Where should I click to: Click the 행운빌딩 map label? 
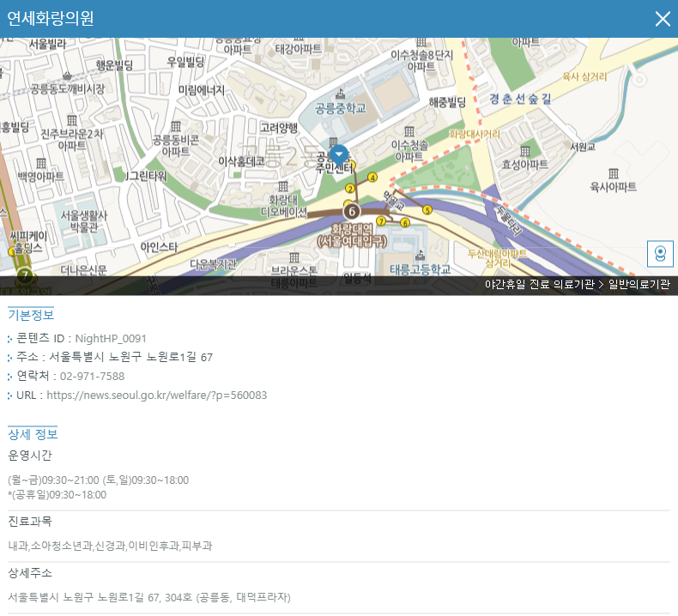click(x=114, y=65)
